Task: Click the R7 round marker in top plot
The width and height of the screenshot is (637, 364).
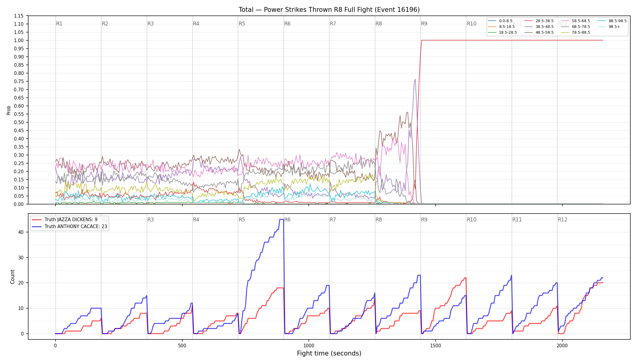Action: pyautogui.click(x=333, y=24)
